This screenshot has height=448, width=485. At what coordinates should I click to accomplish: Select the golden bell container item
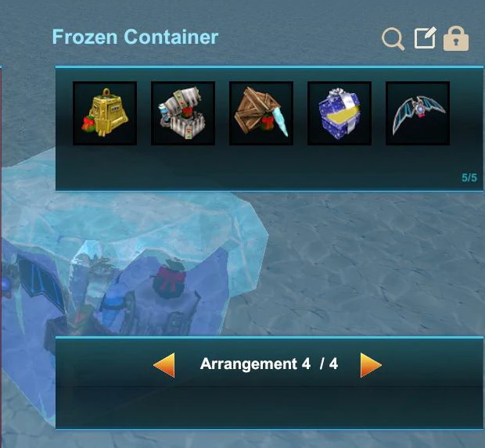(x=105, y=113)
